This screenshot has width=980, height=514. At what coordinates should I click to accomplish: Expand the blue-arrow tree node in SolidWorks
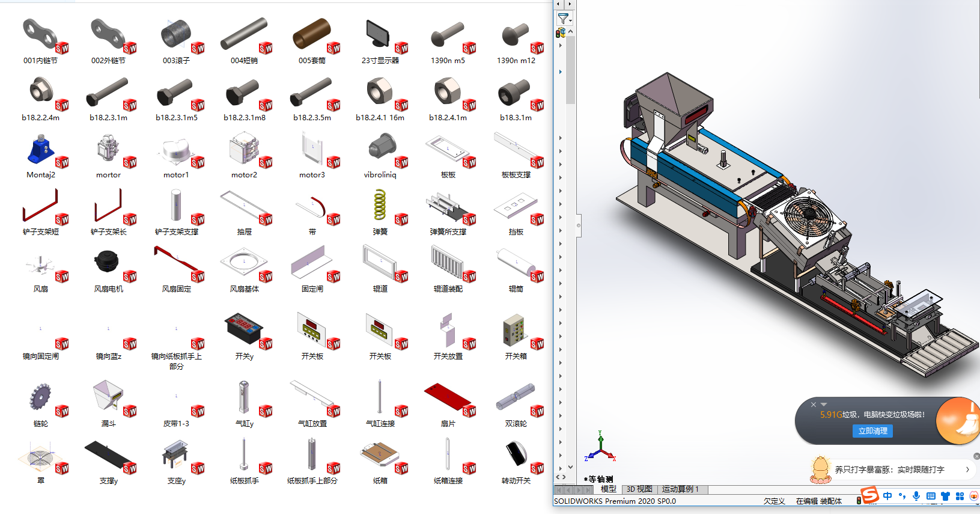point(561,72)
